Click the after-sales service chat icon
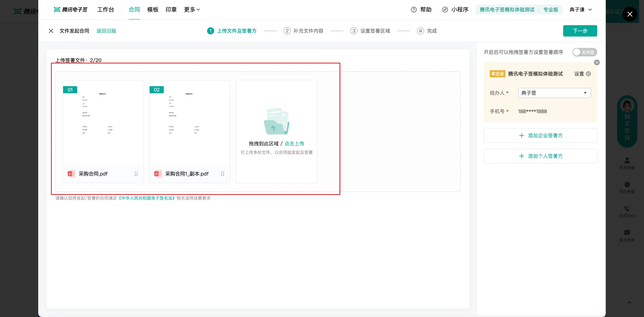The width and height of the screenshot is (644, 317). tap(627, 232)
